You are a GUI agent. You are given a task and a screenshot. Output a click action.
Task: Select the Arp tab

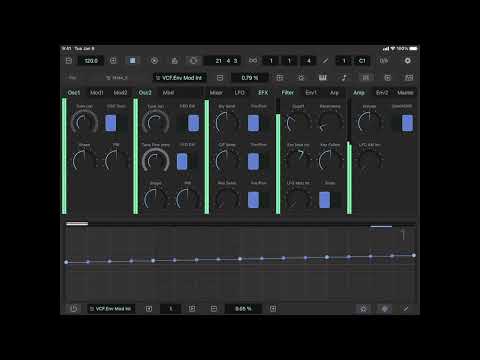pyautogui.click(x=334, y=93)
